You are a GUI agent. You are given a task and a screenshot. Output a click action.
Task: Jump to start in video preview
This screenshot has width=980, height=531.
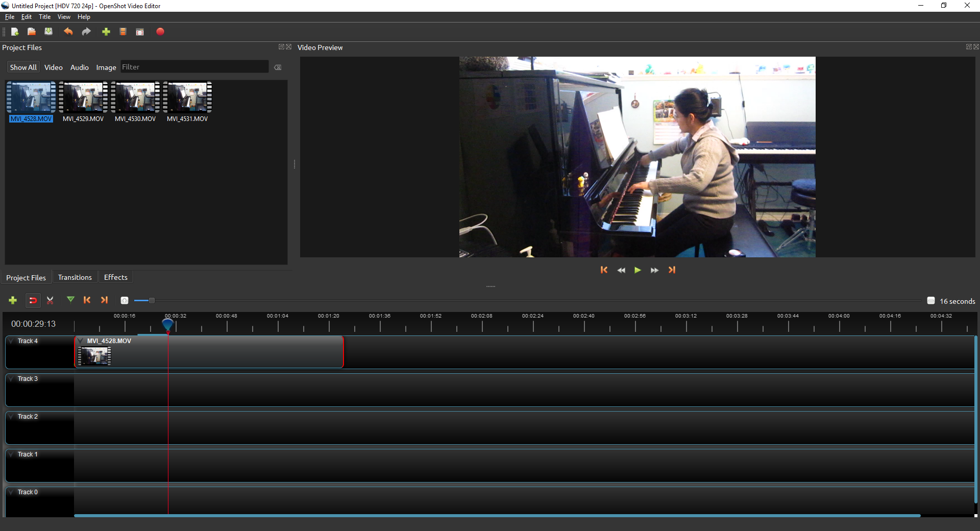(604, 270)
